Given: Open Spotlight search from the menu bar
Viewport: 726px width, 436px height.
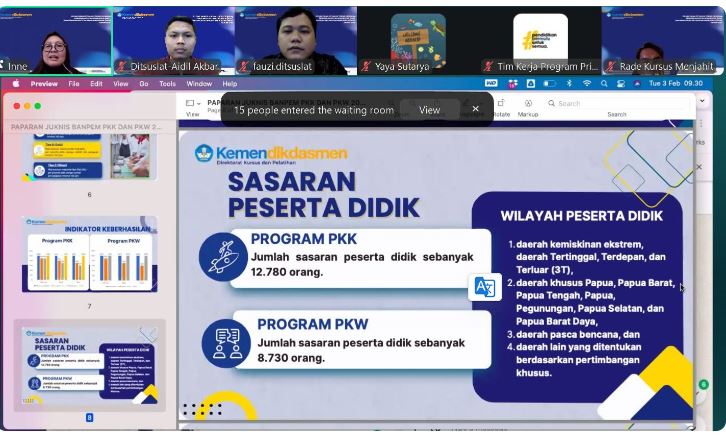Looking at the screenshot, I should (604, 84).
